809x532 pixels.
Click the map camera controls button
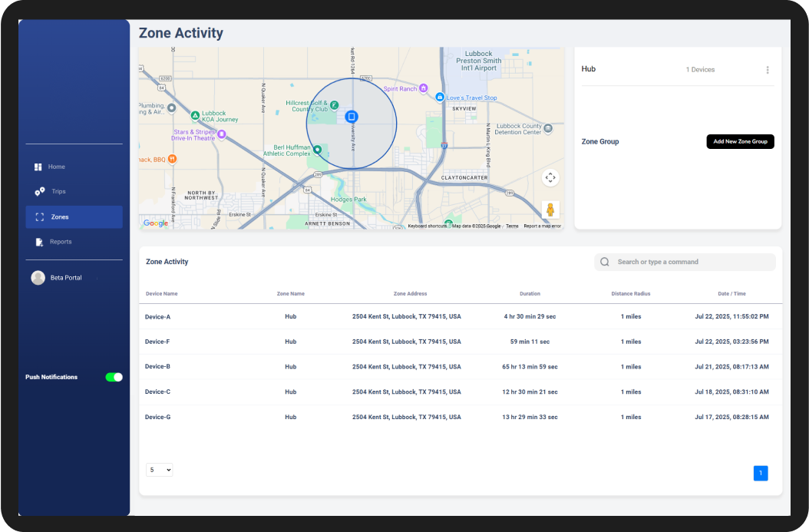pos(550,177)
